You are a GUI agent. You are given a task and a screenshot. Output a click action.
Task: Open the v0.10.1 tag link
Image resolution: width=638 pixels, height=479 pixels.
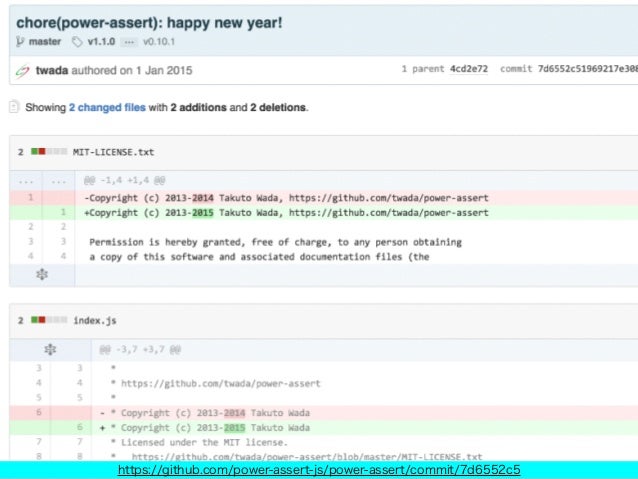[159, 42]
